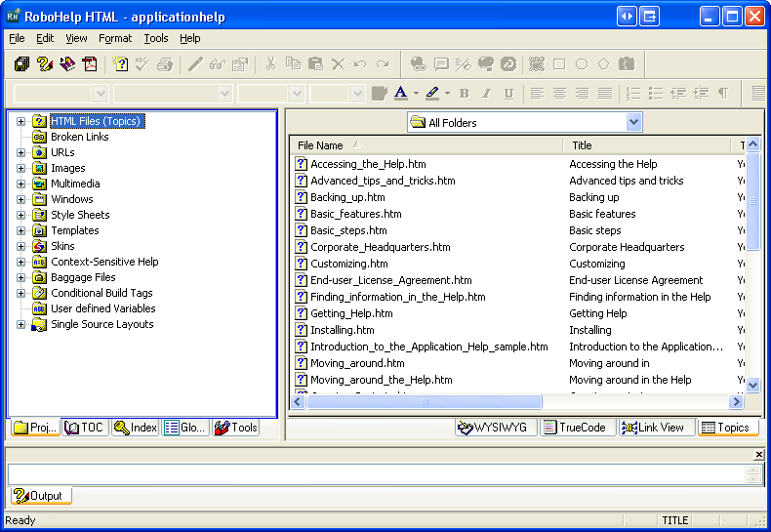Click the Insert Hyperlink globe icon
Screen dimensions: 771x532
click(x=419, y=63)
